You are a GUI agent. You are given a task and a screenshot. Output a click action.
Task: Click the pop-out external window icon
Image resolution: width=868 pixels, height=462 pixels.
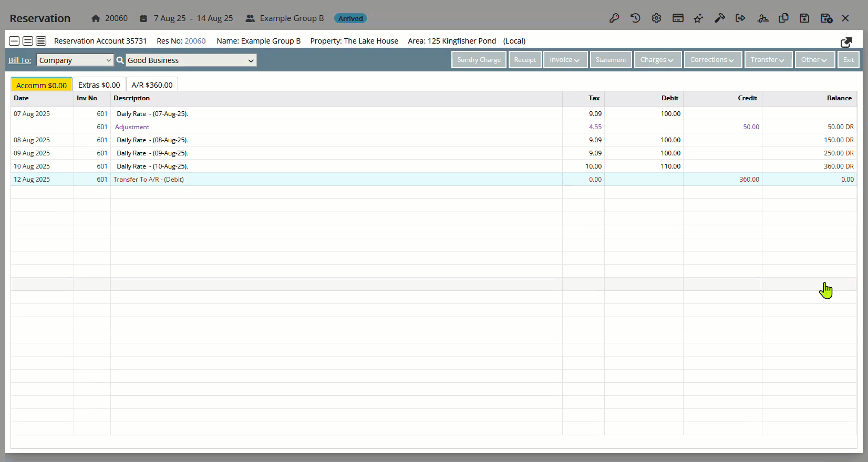(846, 42)
